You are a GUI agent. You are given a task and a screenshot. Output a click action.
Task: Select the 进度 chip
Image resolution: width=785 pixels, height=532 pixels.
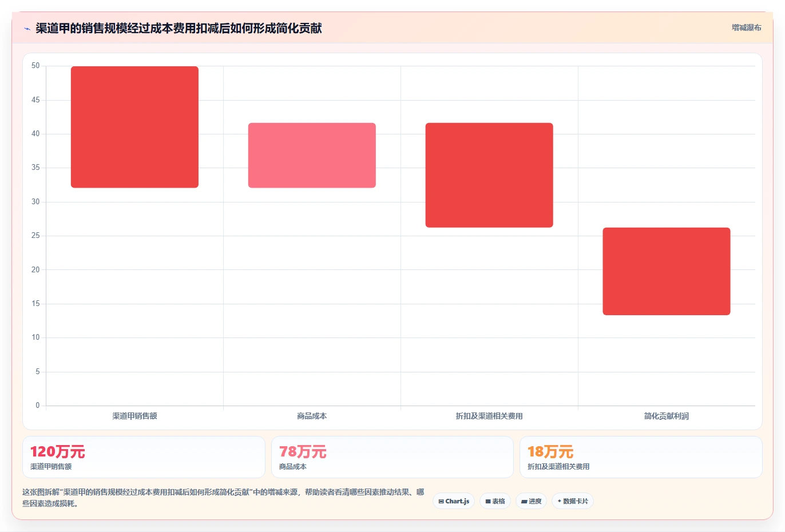point(531,501)
